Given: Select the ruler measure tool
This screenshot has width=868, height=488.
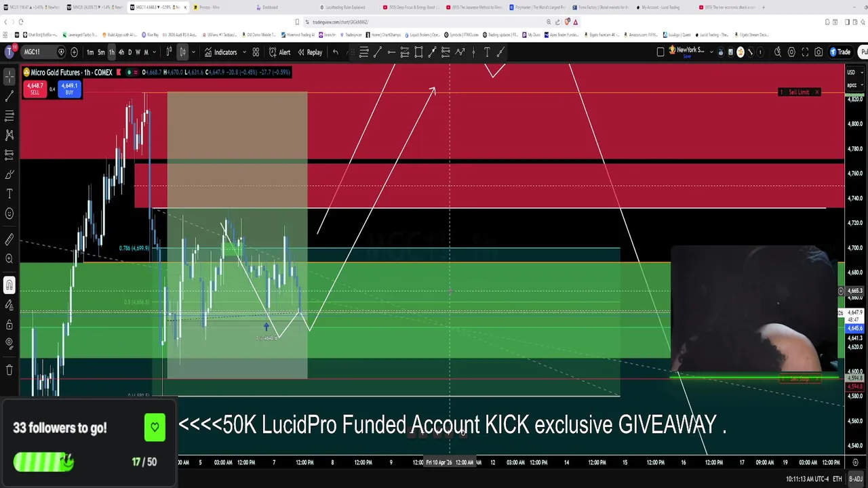Looking at the screenshot, I should (x=9, y=239).
